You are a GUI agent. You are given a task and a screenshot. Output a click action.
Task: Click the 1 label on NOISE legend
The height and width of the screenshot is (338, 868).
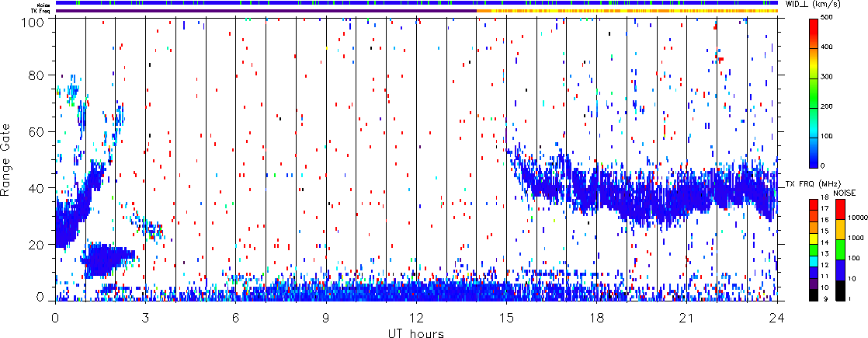(851, 300)
